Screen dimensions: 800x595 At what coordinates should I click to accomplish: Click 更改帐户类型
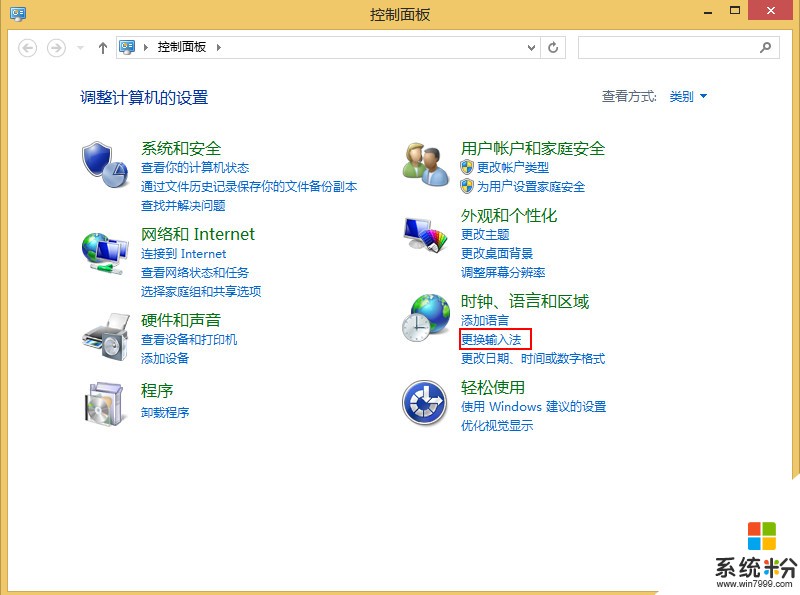pos(513,167)
